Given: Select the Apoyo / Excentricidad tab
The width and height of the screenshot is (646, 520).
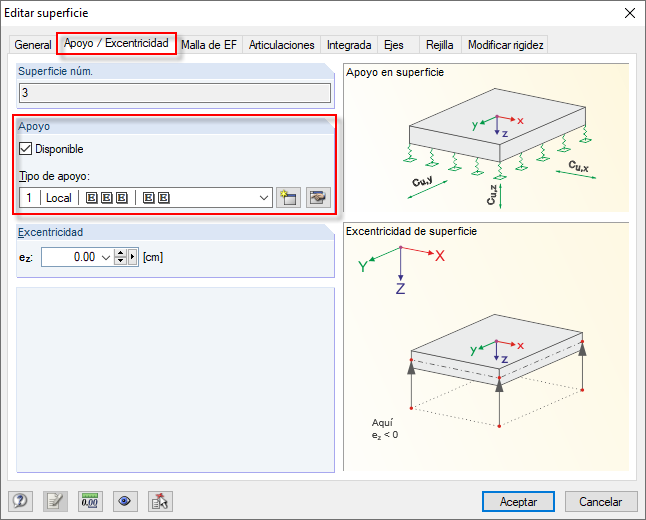Looking at the screenshot, I should pyautogui.click(x=116, y=43).
